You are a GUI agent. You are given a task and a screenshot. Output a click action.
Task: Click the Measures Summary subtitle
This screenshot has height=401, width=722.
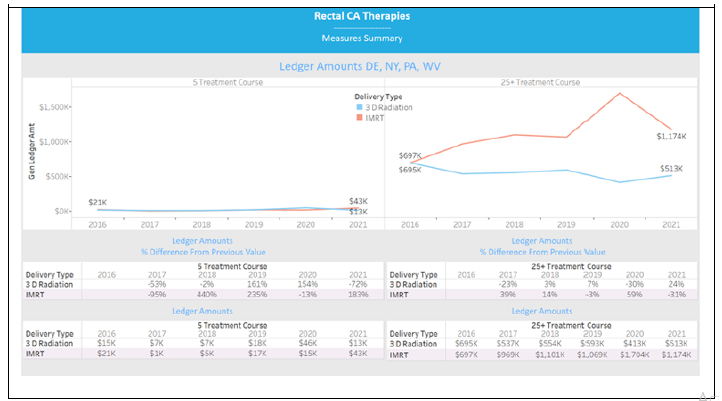362,38
